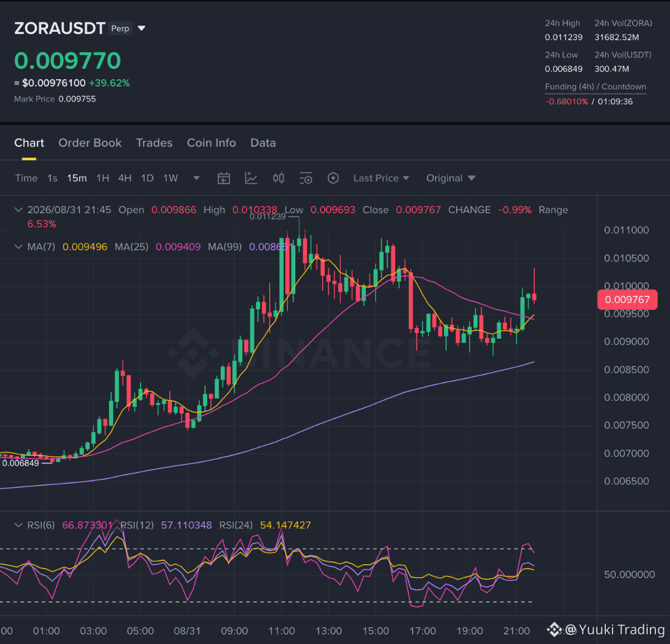This screenshot has height=644, width=670.
Task: Select the 15m interval
Action: coord(77,178)
